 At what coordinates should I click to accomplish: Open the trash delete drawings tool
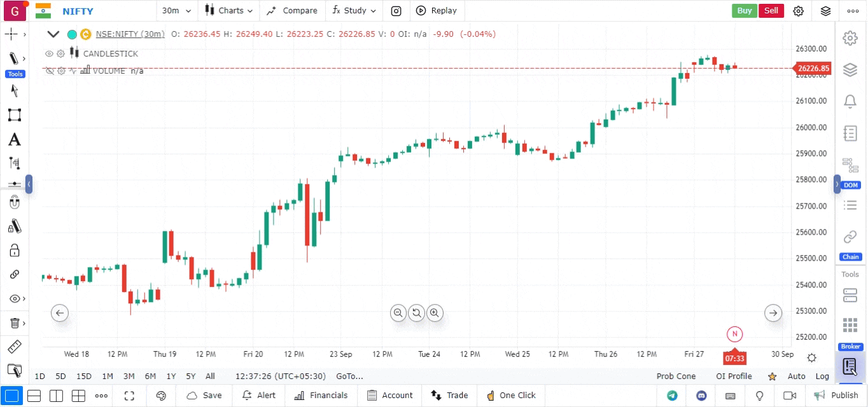[14, 323]
